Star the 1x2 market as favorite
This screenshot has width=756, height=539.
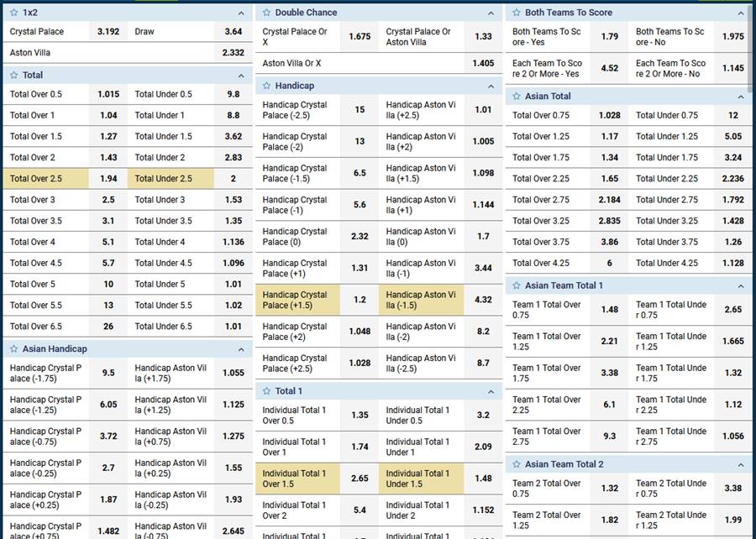[13, 13]
